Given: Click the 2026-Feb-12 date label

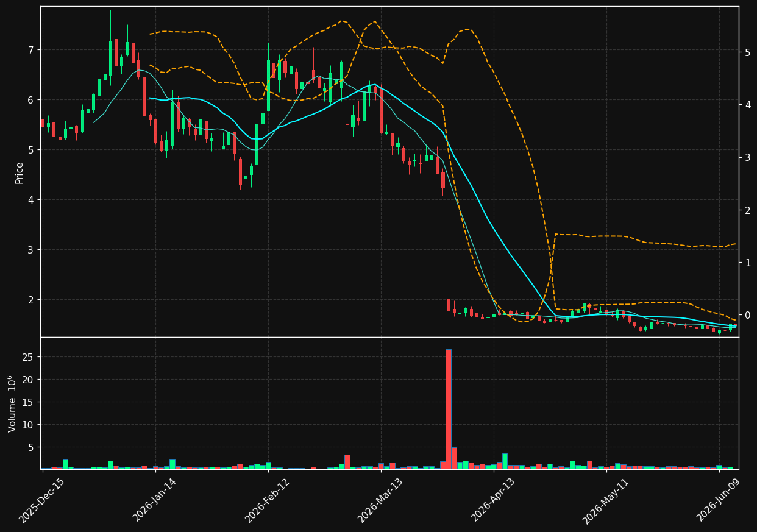Looking at the screenshot, I should pos(267,500).
